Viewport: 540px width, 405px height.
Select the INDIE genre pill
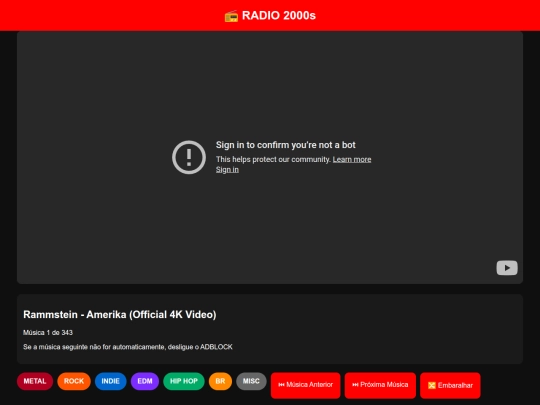click(x=111, y=381)
